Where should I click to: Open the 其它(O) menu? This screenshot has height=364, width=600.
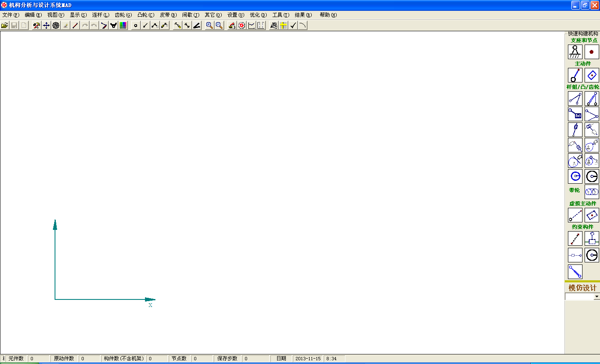point(213,15)
